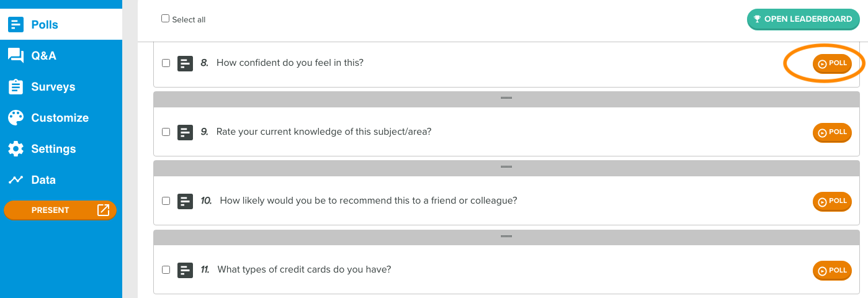Click the Surveys clipboard icon
The image size is (868, 298).
coord(16,87)
